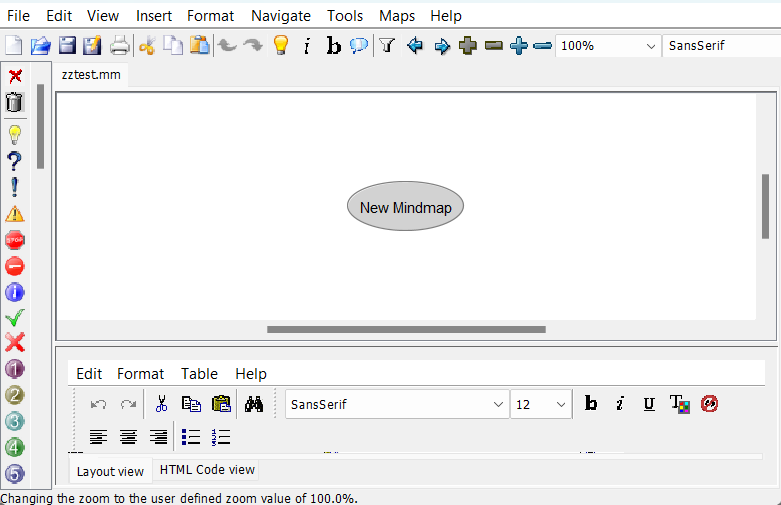Open the File menu
The width and height of the screenshot is (781, 505).
(x=18, y=16)
